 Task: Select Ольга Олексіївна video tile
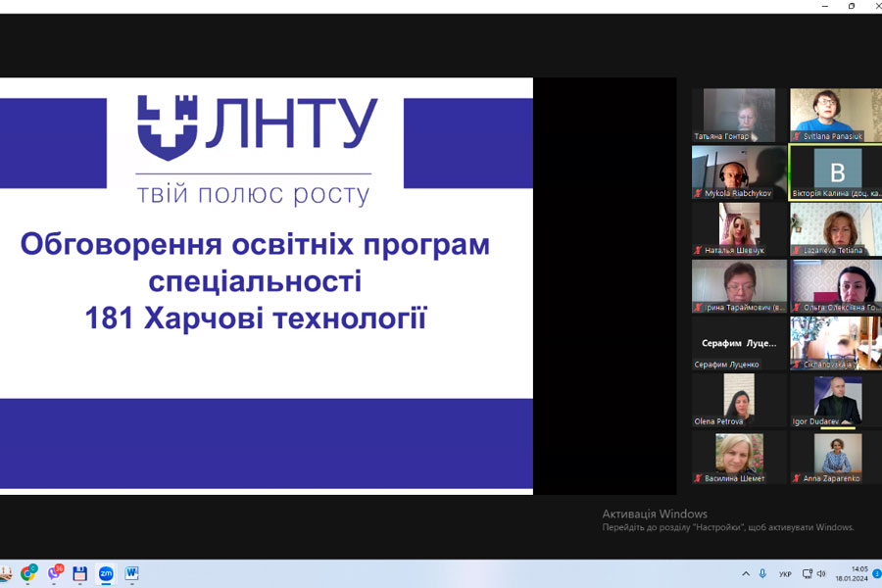(x=836, y=286)
